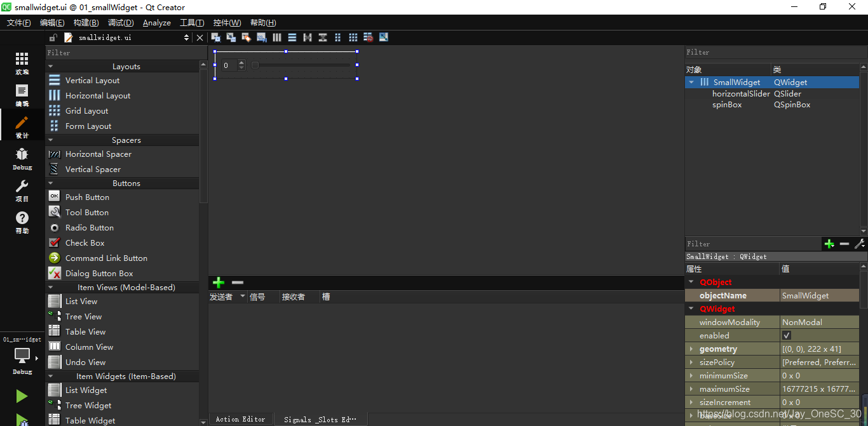
Task: Switch to the Action Editor tab
Action: (240, 419)
